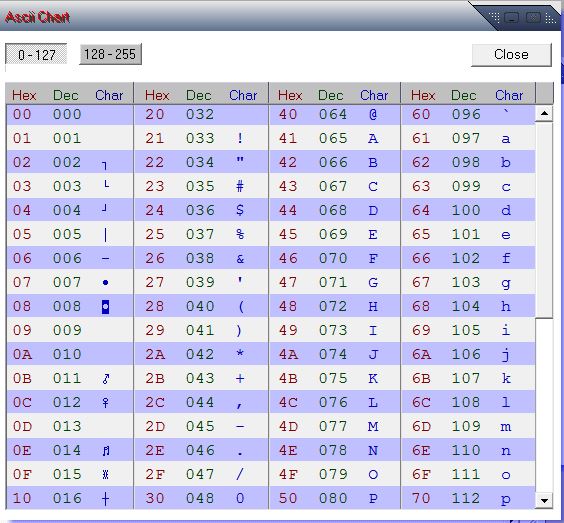Click hex cell 00 in the first row

point(22,114)
